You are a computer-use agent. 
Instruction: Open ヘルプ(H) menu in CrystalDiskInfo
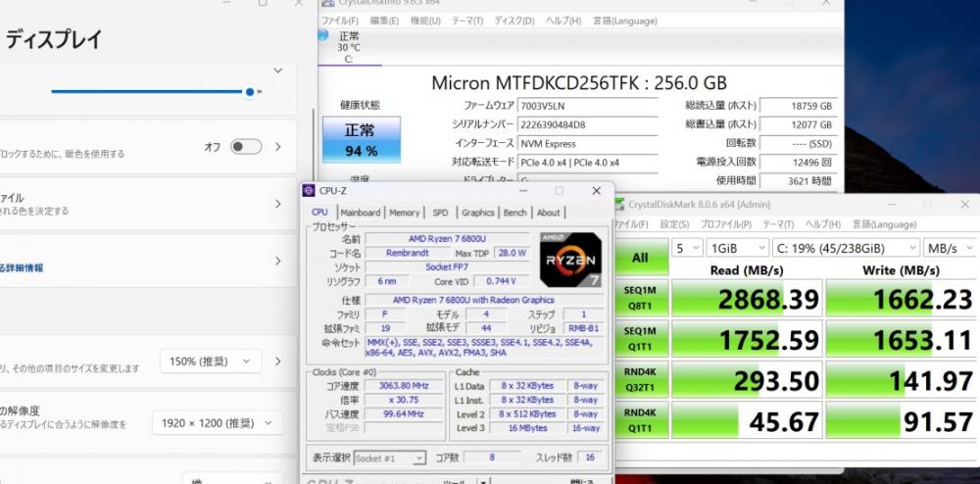(x=563, y=21)
